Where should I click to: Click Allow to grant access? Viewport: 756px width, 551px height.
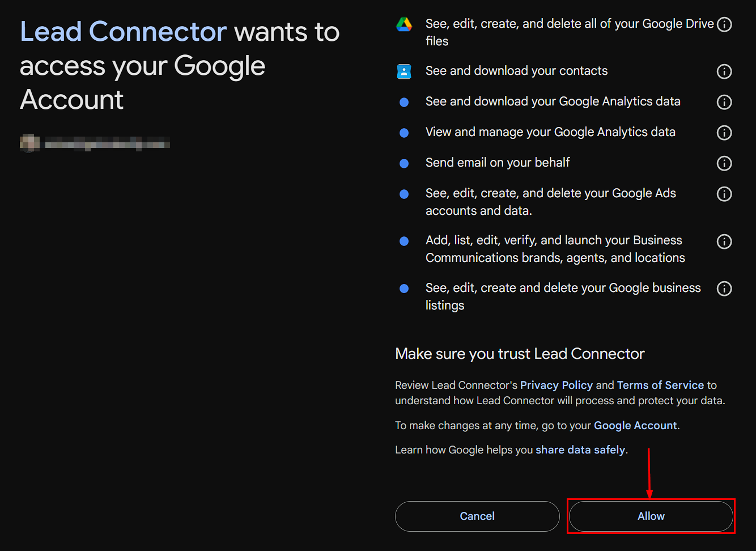651,516
